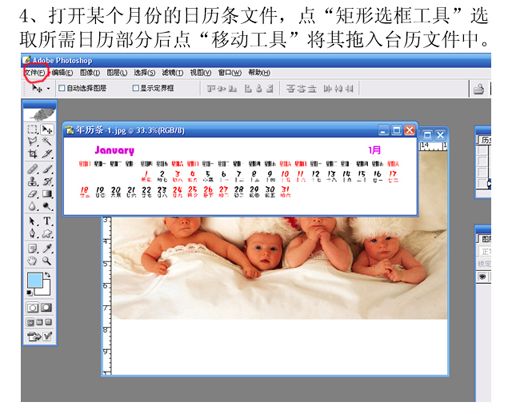520x414 pixels.
Task: Select the Path Selection arrow tool
Action: coord(33,221)
